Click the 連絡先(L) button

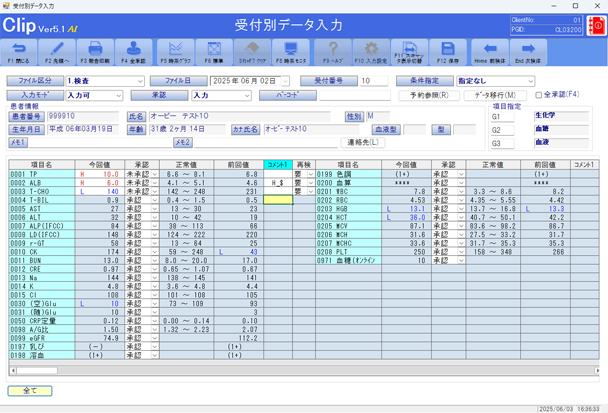pyautogui.click(x=362, y=143)
